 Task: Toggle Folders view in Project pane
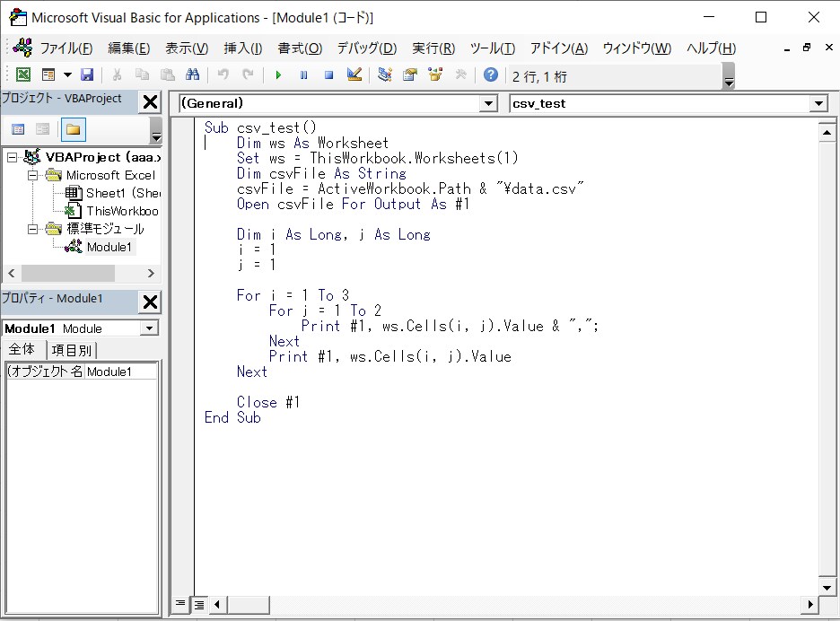click(x=73, y=129)
